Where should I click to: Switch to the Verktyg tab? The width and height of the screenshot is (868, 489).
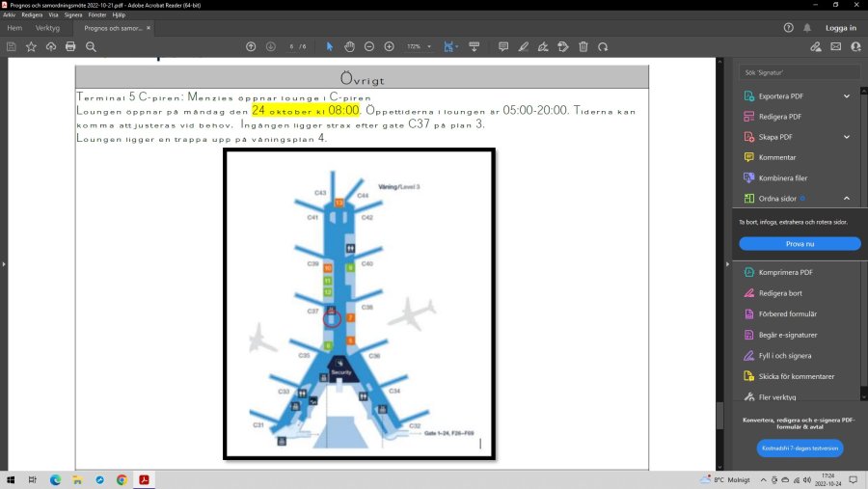pos(47,28)
